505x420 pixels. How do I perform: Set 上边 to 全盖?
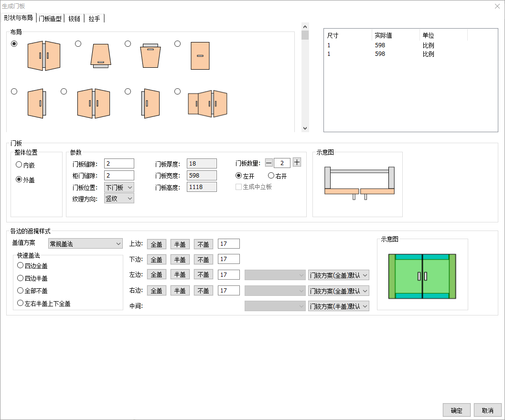click(157, 244)
